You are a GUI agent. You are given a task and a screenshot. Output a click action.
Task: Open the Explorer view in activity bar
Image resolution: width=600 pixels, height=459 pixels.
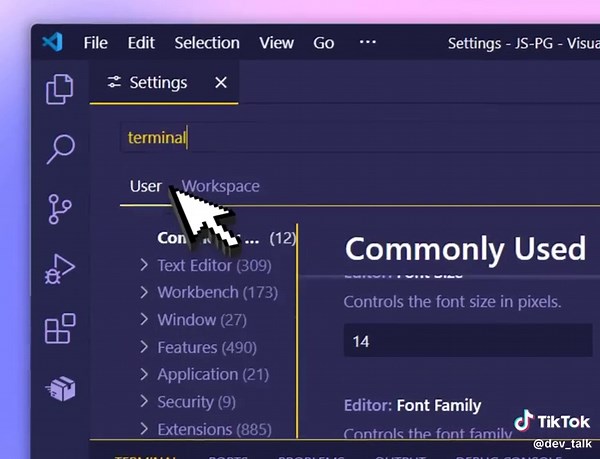pos(60,89)
